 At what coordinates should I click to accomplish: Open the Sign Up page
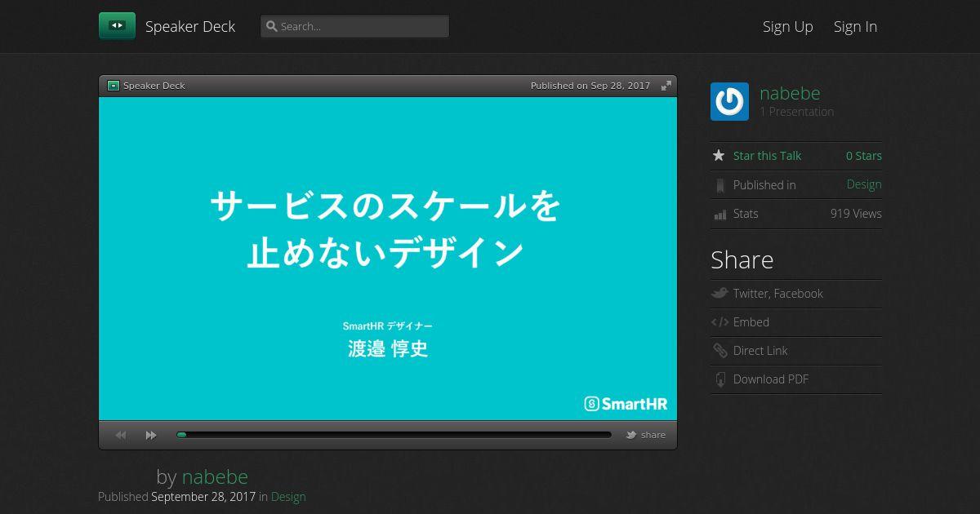coord(788,26)
